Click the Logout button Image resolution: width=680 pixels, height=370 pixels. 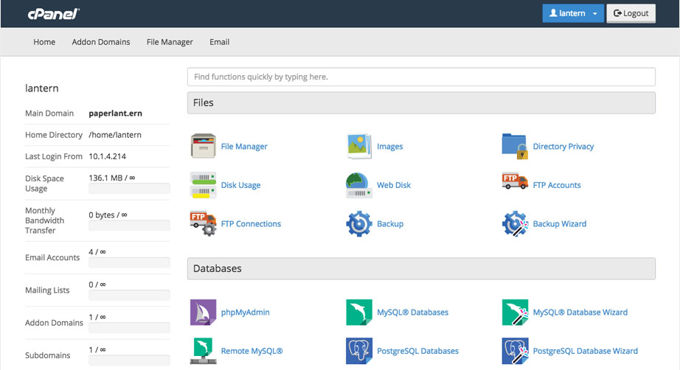click(x=631, y=13)
